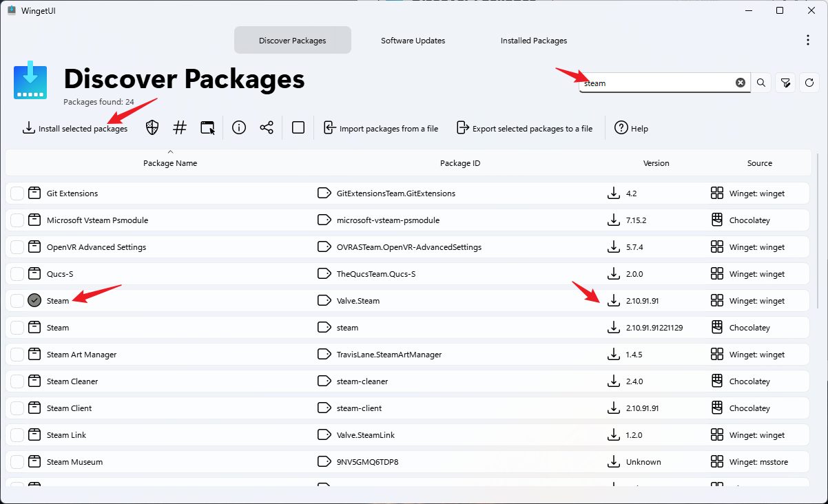Tick the checkbox for Git Extensions

[17, 193]
